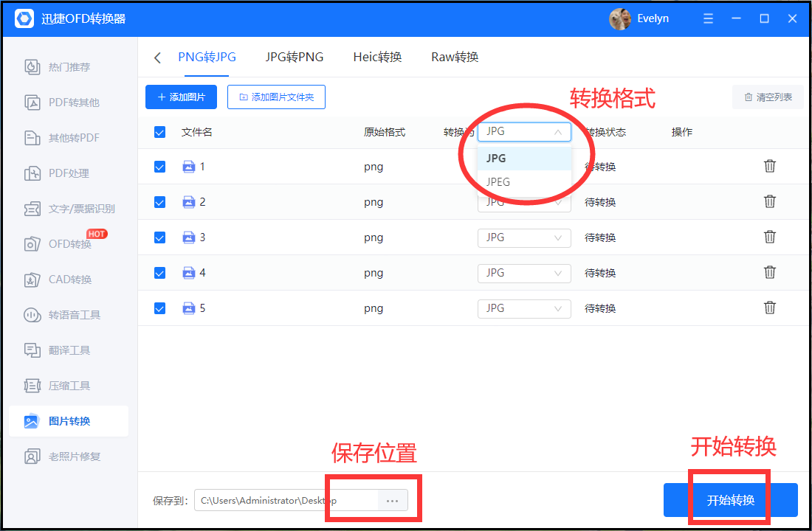Click the 文件名 column header
812x531 pixels.
coord(197,132)
